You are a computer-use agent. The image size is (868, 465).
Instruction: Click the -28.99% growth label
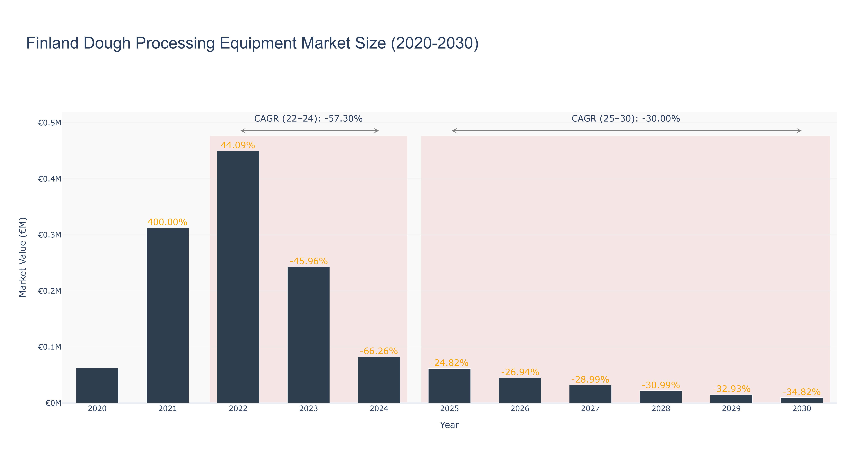coord(590,379)
